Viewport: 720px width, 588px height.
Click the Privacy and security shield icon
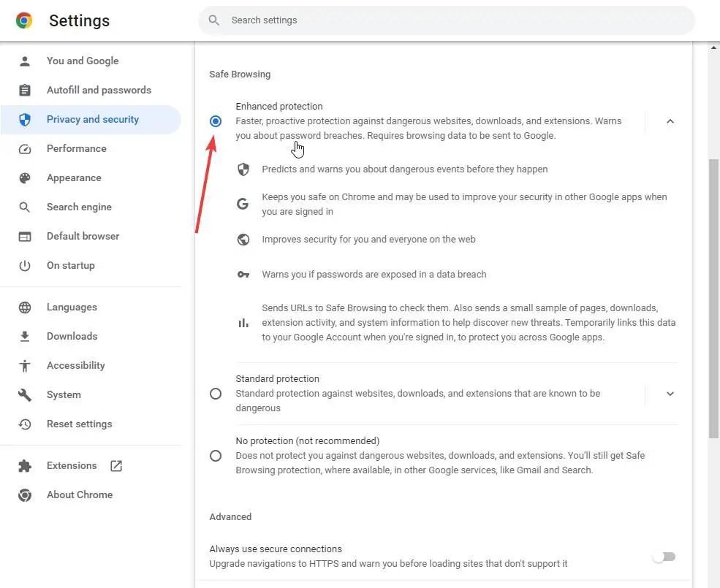tap(25, 119)
